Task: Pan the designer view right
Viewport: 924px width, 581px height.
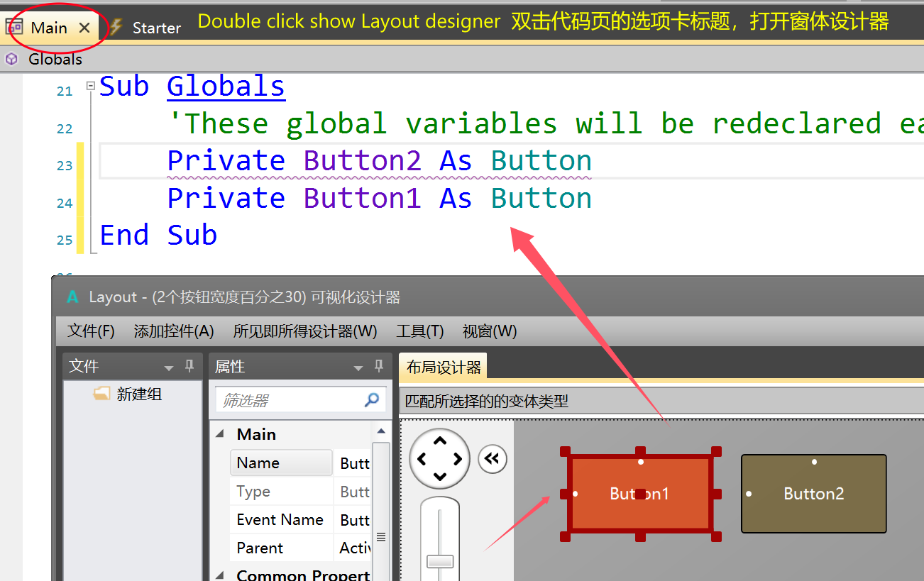Action: pyautogui.click(x=458, y=458)
